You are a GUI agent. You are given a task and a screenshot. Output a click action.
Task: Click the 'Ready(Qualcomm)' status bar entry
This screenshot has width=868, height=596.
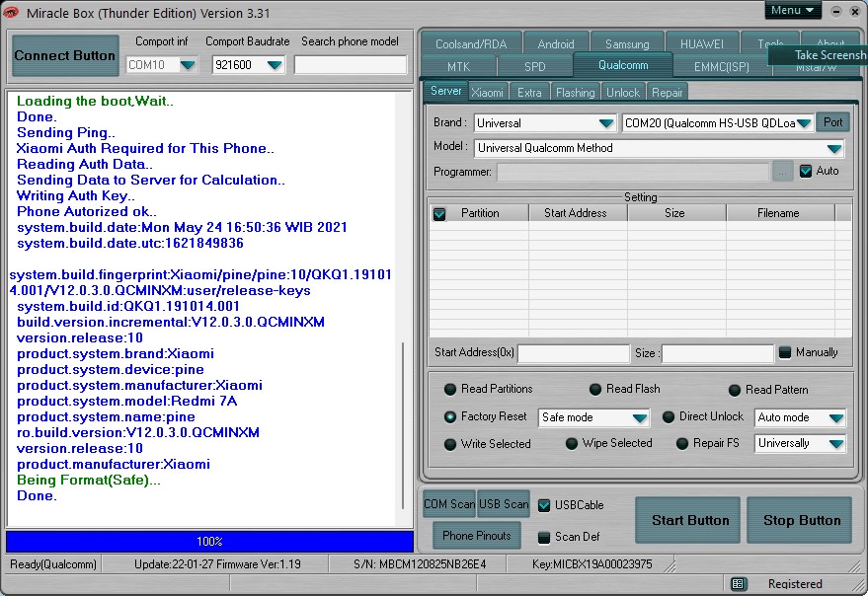tap(53, 564)
